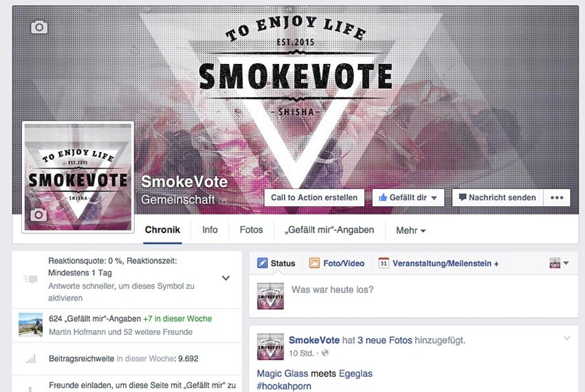Expand the Reaktionsquote chevron
The height and width of the screenshot is (392, 585).
(x=226, y=278)
